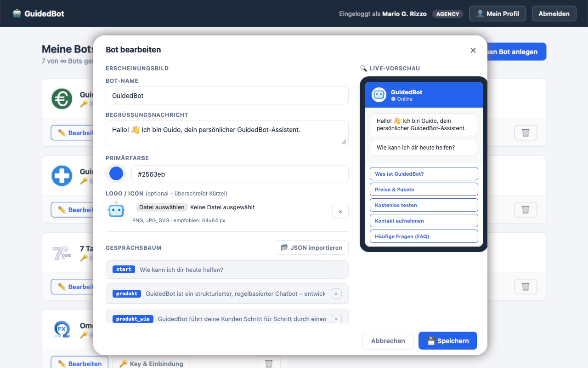Cancel editing with Abbrechen
This screenshot has width=588, height=368.
(x=388, y=341)
